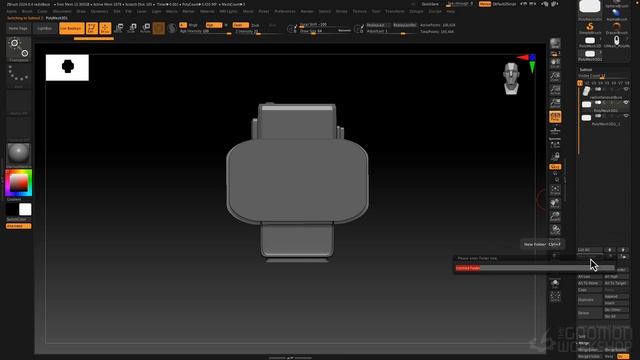Click the AAHalf icon

[555, 103]
